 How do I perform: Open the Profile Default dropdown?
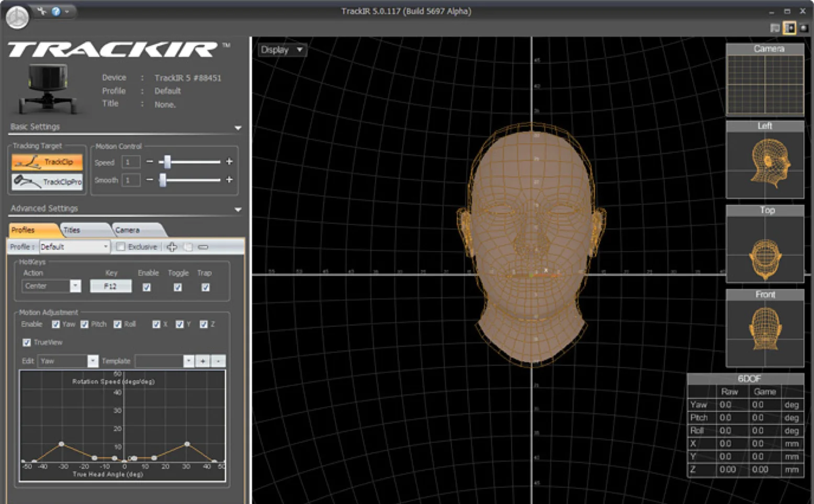click(74, 247)
